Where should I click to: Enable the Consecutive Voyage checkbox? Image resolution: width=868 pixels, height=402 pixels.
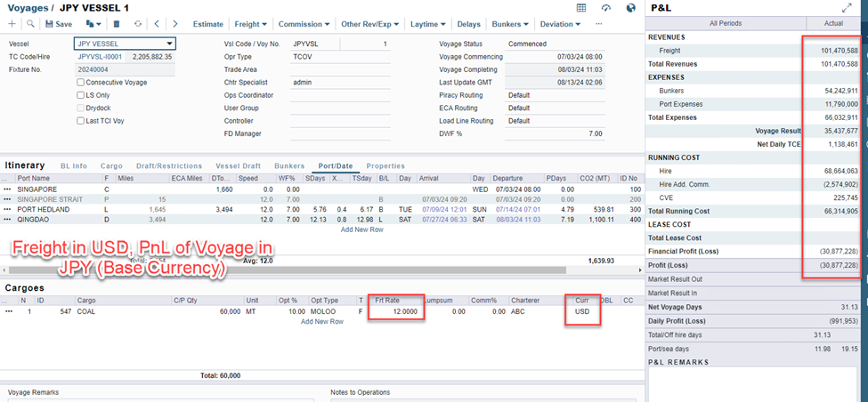[81, 82]
